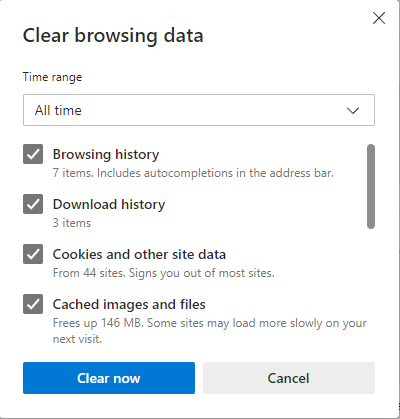
Task: Click the Download history label text
Action: pos(109,204)
